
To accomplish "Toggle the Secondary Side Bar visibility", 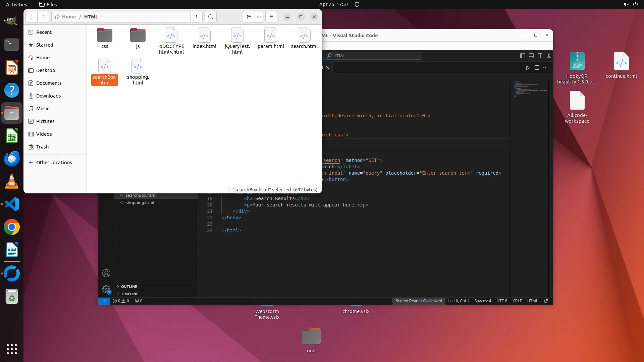I will (x=540, y=56).
